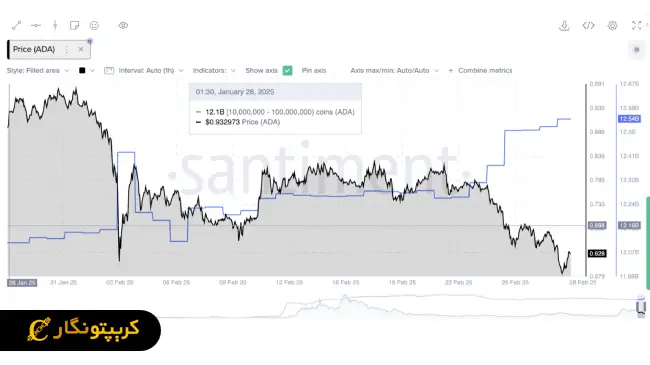650x365 pixels.
Task: Open Price (ADA) three-dot options menu
Action: click(66, 49)
